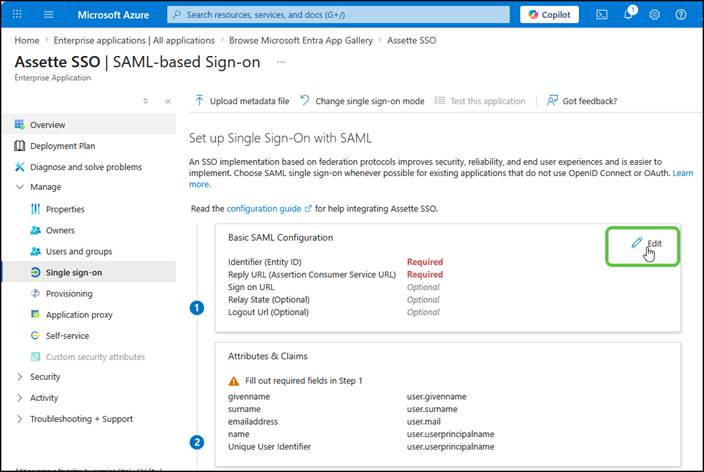
Task: Click the Owners people icon
Action: 35,230
